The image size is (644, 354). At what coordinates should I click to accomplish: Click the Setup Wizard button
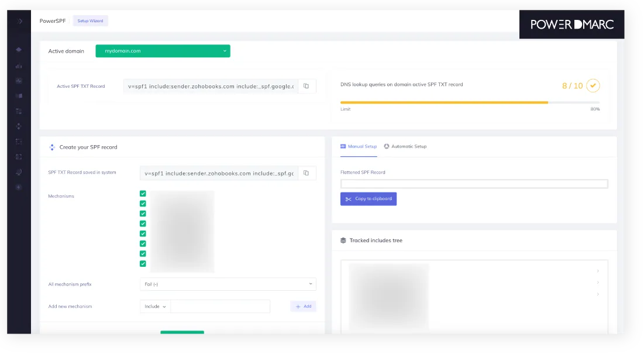pyautogui.click(x=90, y=21)
